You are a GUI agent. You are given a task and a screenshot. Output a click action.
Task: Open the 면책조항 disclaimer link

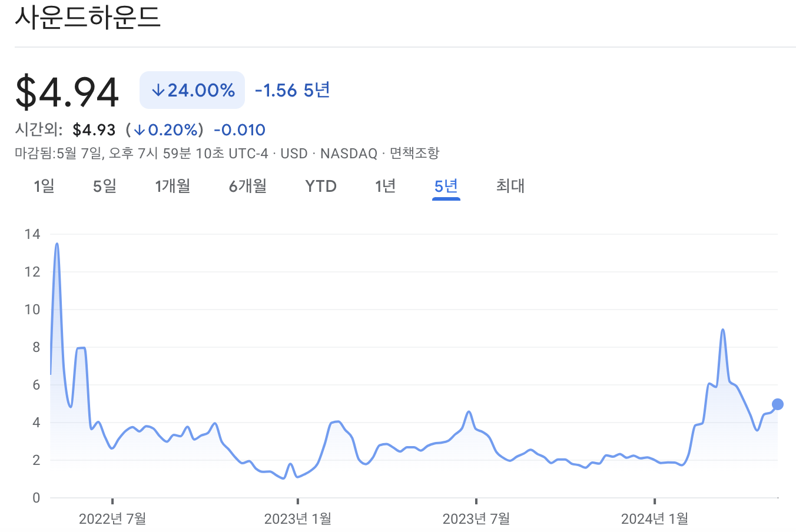coord(414,154)
